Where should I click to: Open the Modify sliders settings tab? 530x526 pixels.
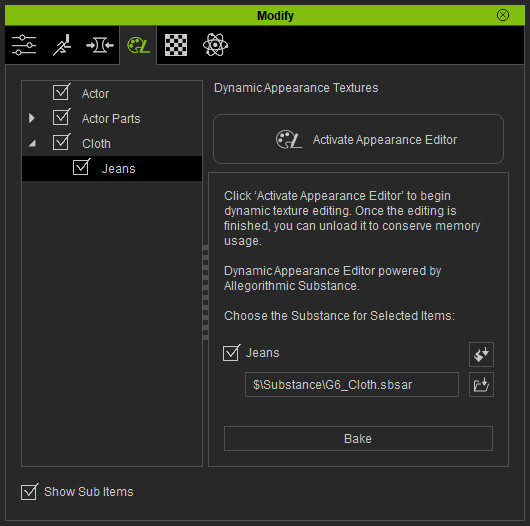click(x=24, y=45)
